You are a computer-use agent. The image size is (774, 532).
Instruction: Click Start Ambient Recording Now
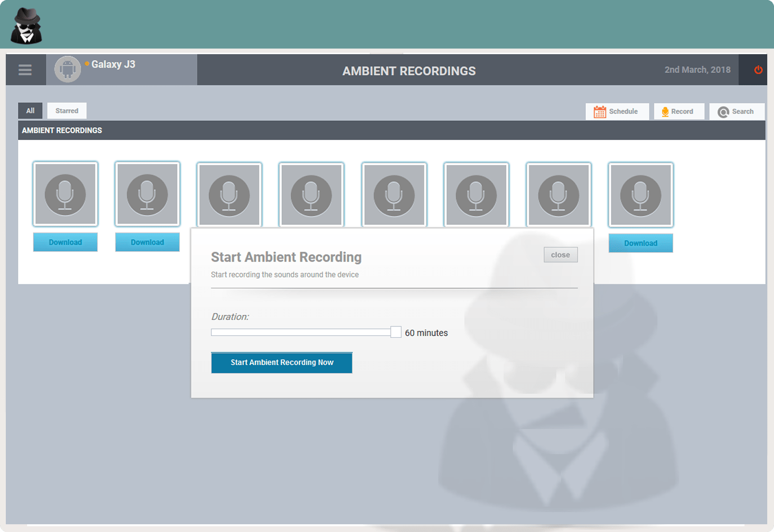(x=282, y=363)
